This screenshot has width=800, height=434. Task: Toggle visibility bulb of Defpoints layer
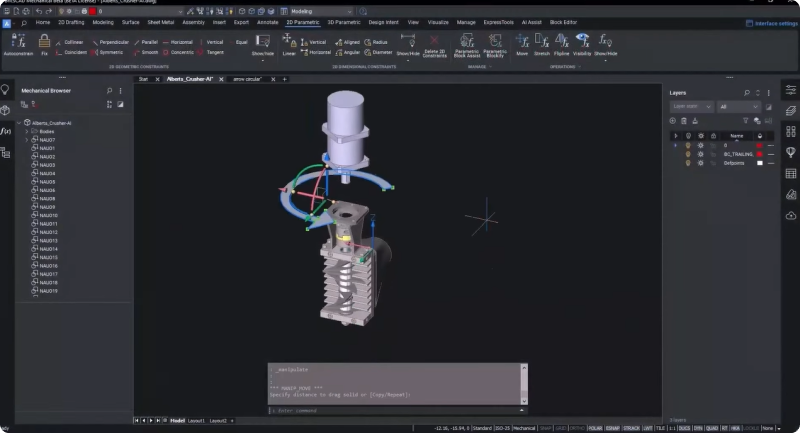(x=688, y=163)
